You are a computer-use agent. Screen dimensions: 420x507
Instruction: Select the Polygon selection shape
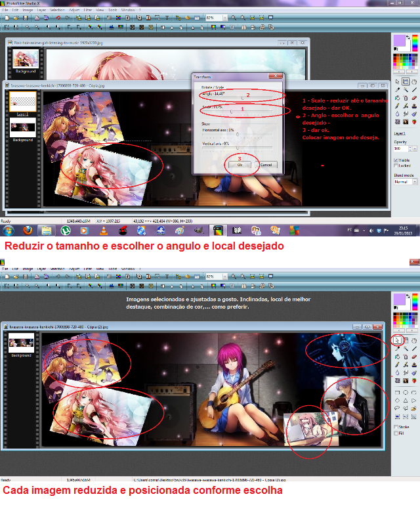point(406,408)
